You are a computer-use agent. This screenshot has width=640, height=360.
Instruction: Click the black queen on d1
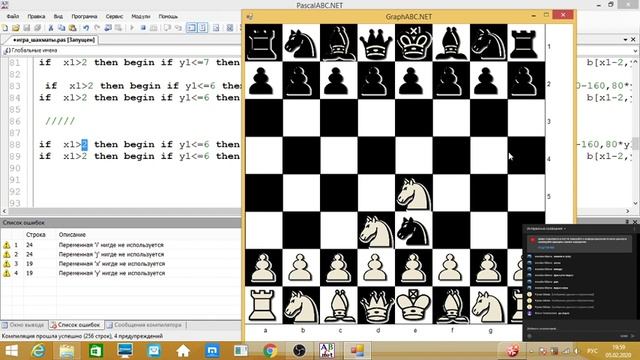[376, 42]
